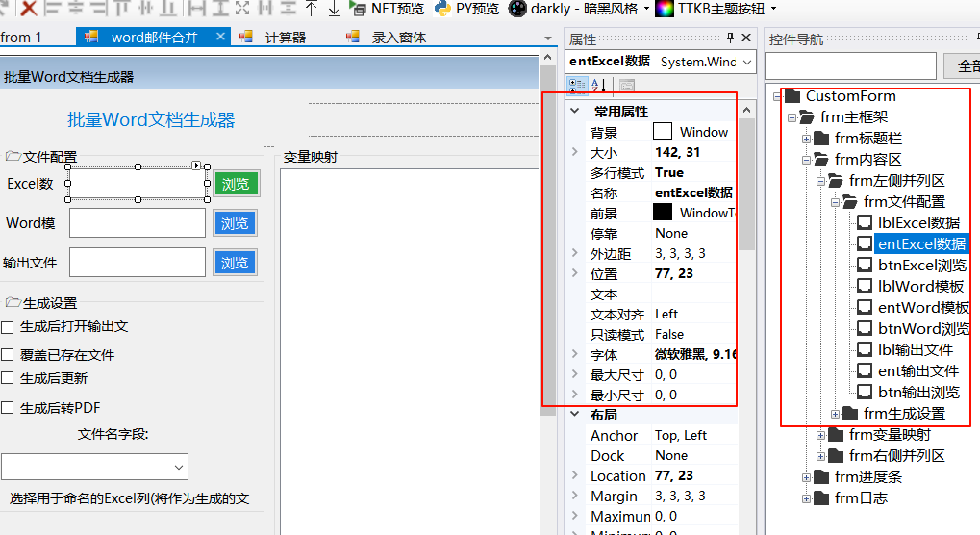Image resolution: width=980 pixels, height=535 pixels.
Task: Click the blue 浏览 button for Word模板
Action: pyautogui.click(x=235, y=223)
